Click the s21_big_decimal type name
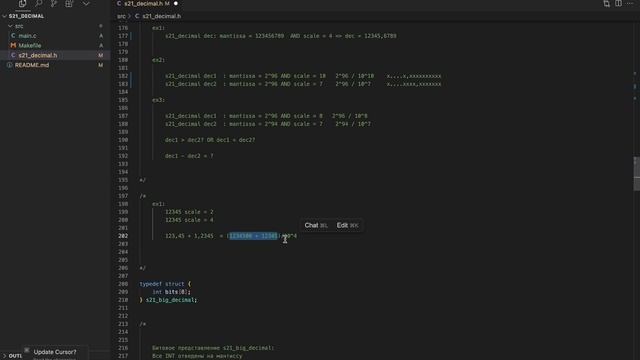640x360 pixels. pos(170,300)
